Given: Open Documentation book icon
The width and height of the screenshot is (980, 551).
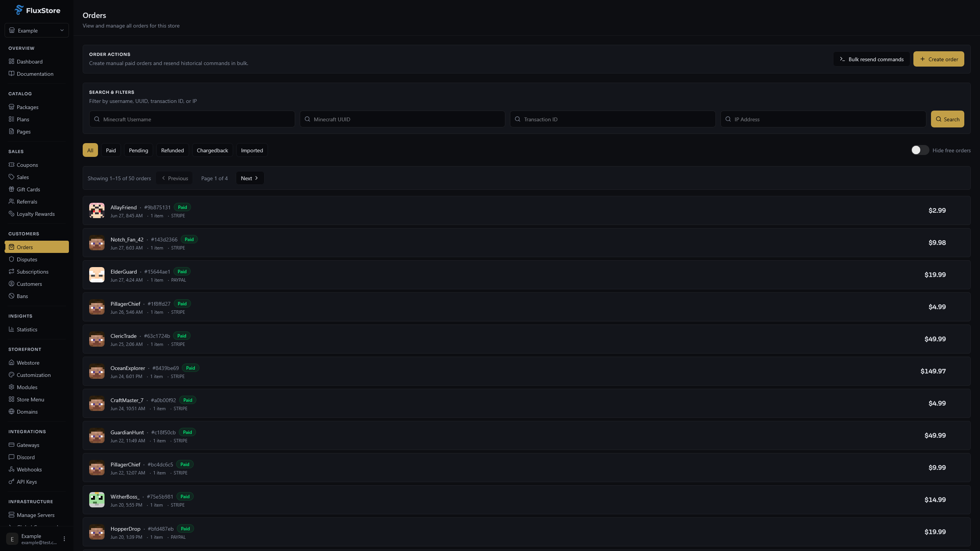Looking at the screenshot, I should pyautogui.click(x=11, y=73).
